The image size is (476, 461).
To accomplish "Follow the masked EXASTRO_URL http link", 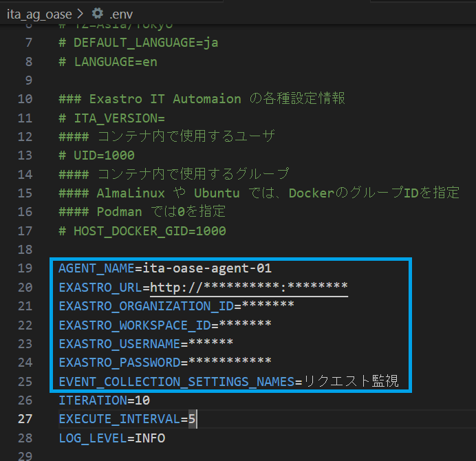I will pos(249,287).
